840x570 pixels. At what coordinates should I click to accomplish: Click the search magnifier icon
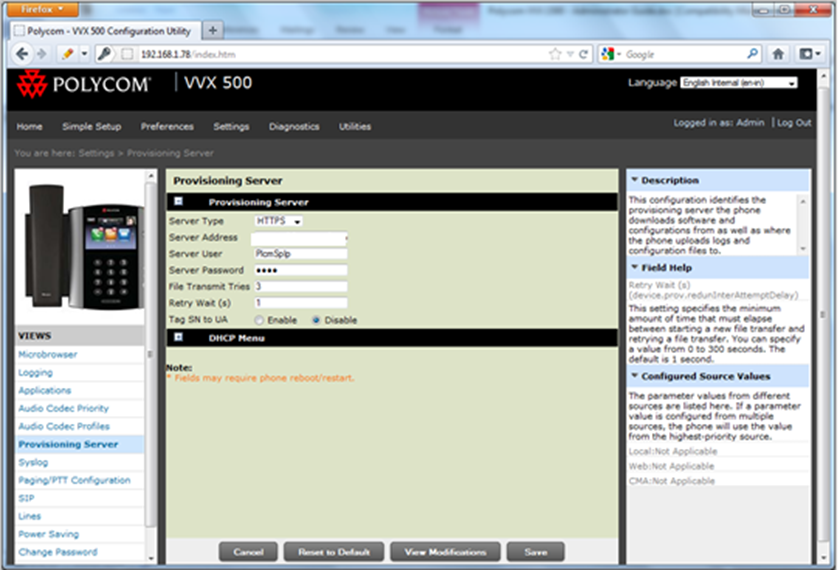tap(752, 54)
